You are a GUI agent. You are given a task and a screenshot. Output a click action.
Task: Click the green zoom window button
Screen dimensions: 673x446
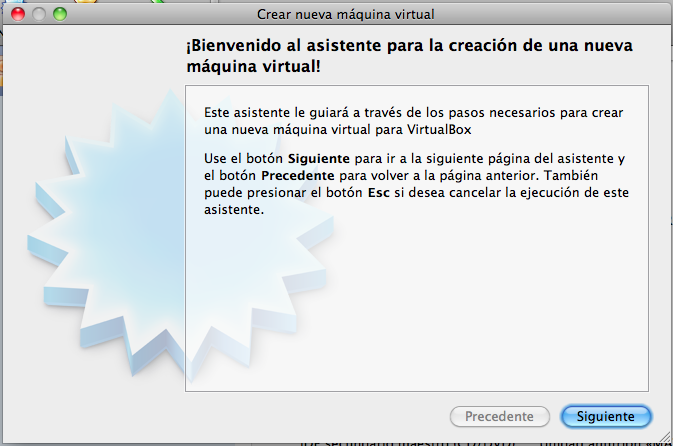tap(60, 14)
